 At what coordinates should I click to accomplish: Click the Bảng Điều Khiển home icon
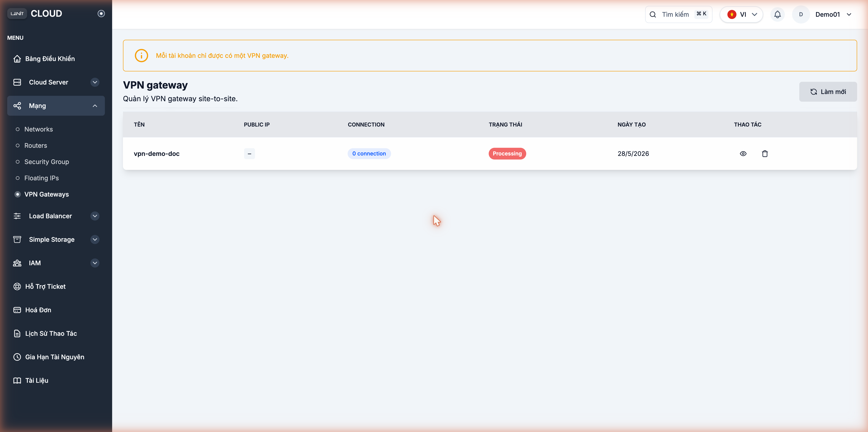tap(17, 59)
